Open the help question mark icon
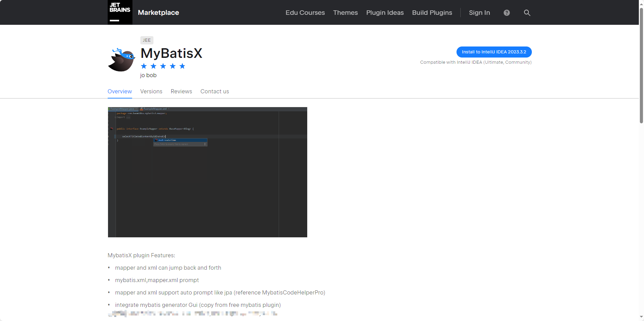The width and height of the screenshot is (644, 321). coord(507,13)
